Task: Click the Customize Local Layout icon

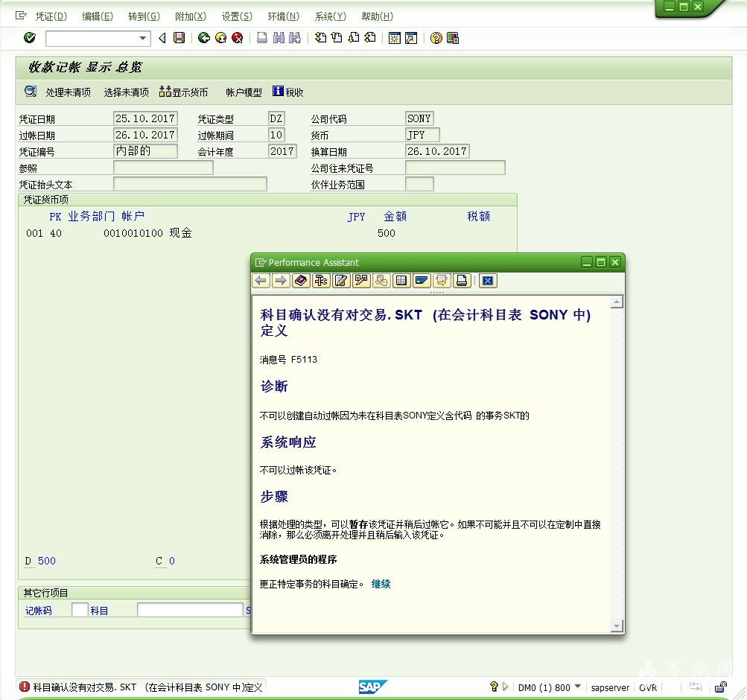Action: [453, 38]
